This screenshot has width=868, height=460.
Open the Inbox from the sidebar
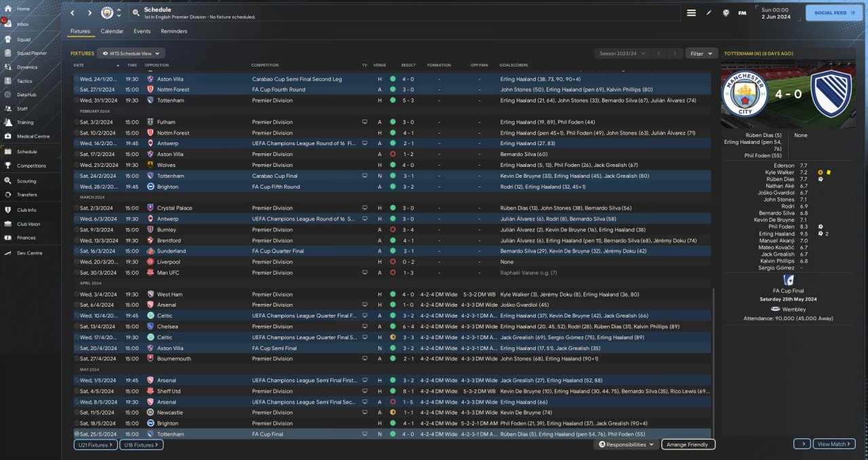pos(22,24)
